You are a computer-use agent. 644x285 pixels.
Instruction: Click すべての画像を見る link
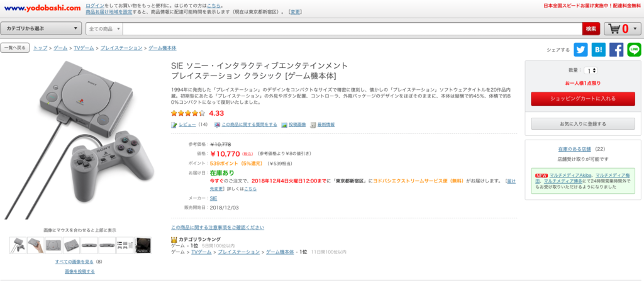[75, 262]
